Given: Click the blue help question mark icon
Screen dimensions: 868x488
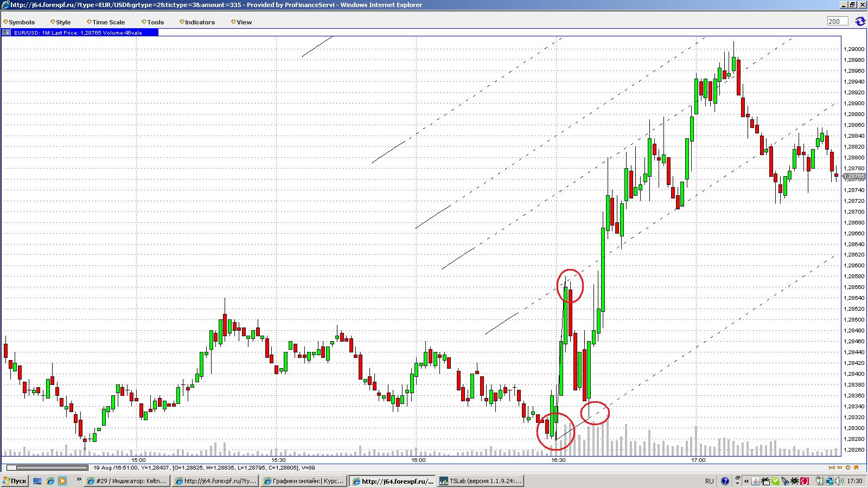Looking at the screenshot, I should pos(725,481).
